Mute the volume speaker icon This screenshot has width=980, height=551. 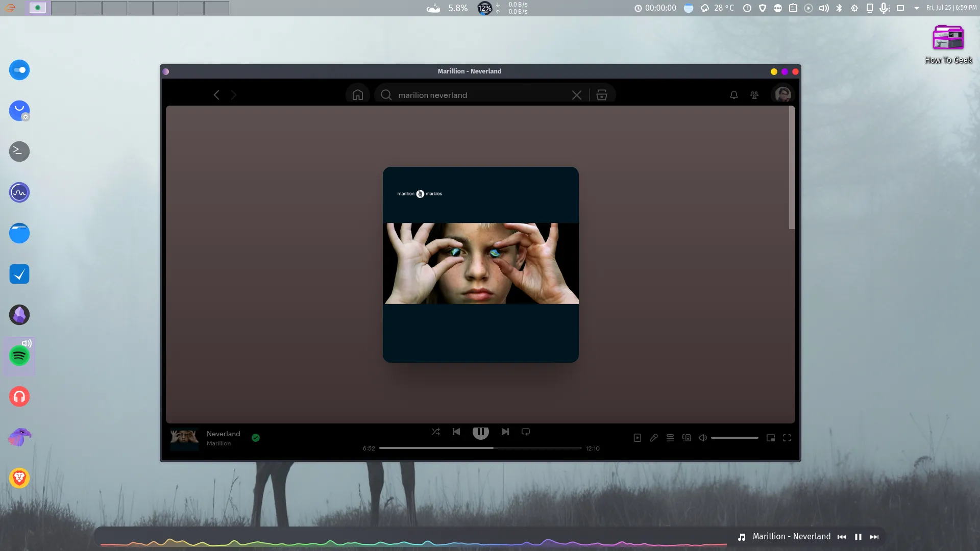(703, 438)
